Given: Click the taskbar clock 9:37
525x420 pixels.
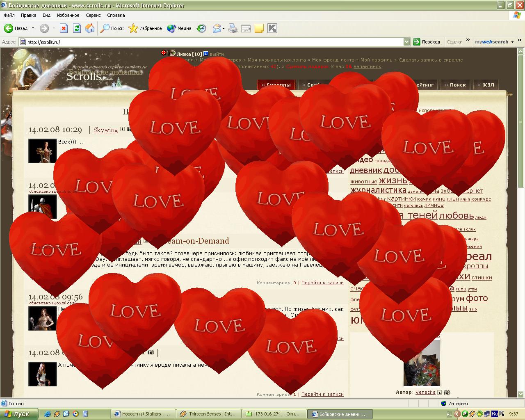Looking at the screenshot, I should [514, 414].
